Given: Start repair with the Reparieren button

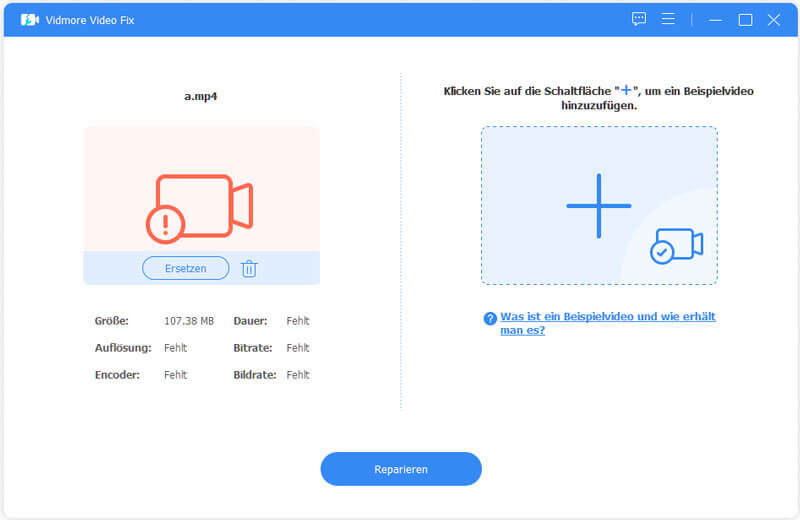Looking at the screenshot, I should pyautogui.click(x=400, y=469).
